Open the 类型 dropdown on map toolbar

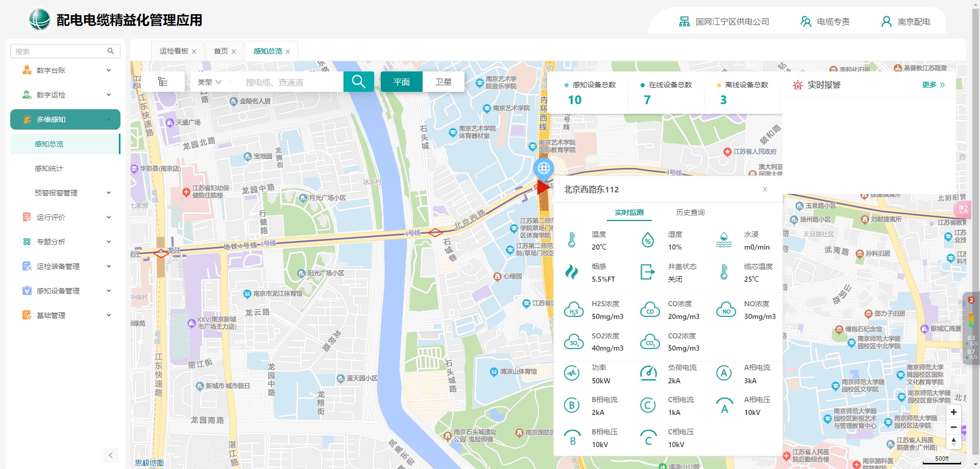[209, 82]
